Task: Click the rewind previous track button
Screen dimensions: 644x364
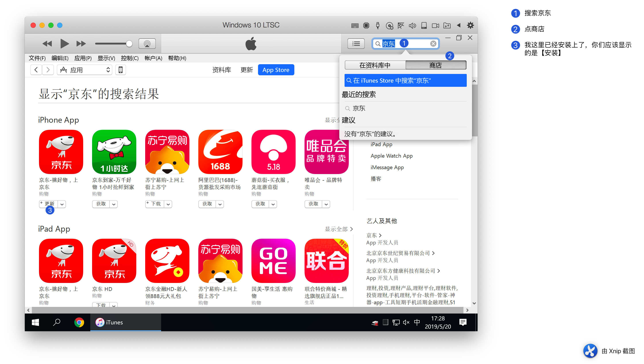Action: (x=47, y=44)
